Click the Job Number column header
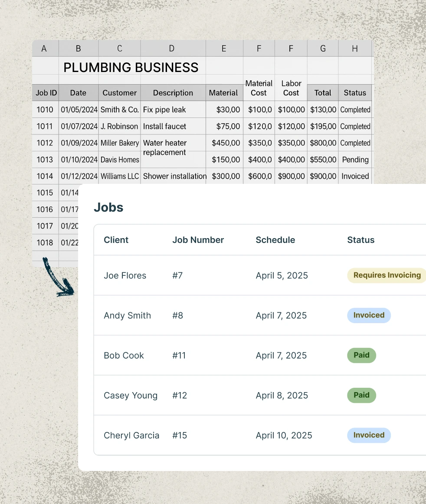This screenshot has height=504, width=426. click(x=198, y=240)
